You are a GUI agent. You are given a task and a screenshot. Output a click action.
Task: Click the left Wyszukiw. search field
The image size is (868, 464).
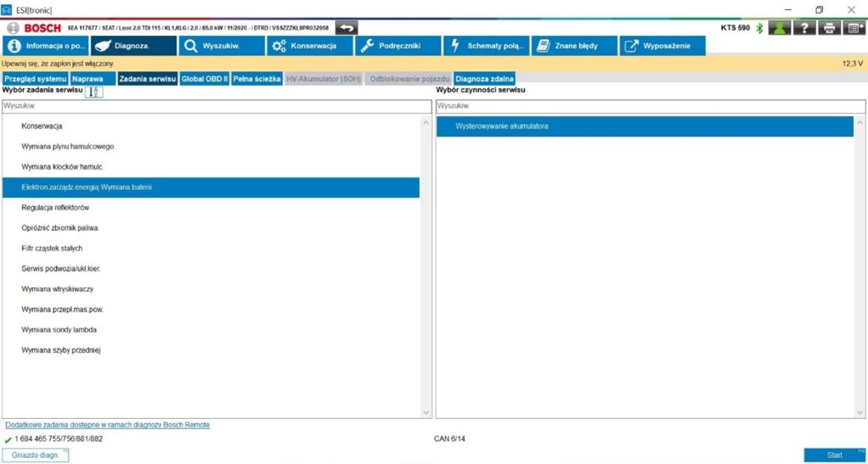click(216, 107)
